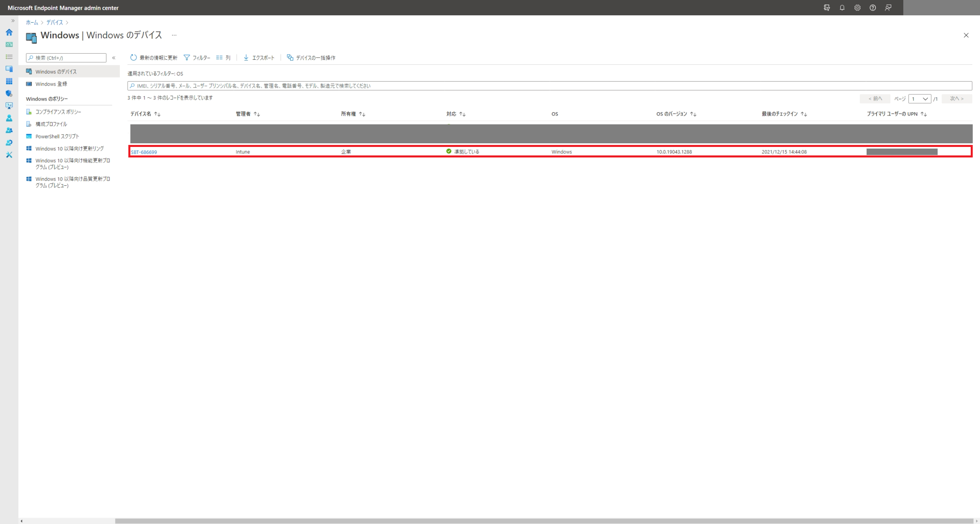The height and width of the screenshot is (524, 980).
Task: Open All services list icon
Action: coord(9,57)
